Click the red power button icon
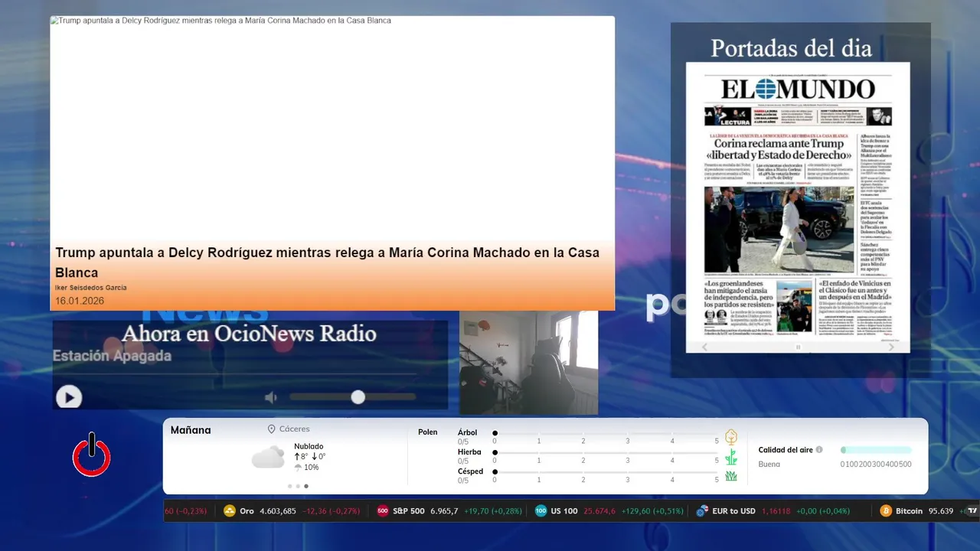 pyautogui.click(x=92, y=455)
